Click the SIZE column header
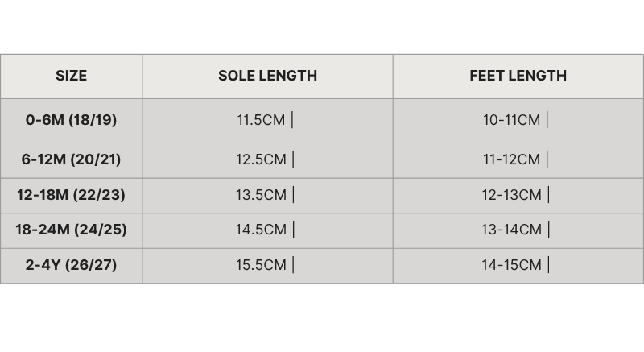 (x=71, y=76)
